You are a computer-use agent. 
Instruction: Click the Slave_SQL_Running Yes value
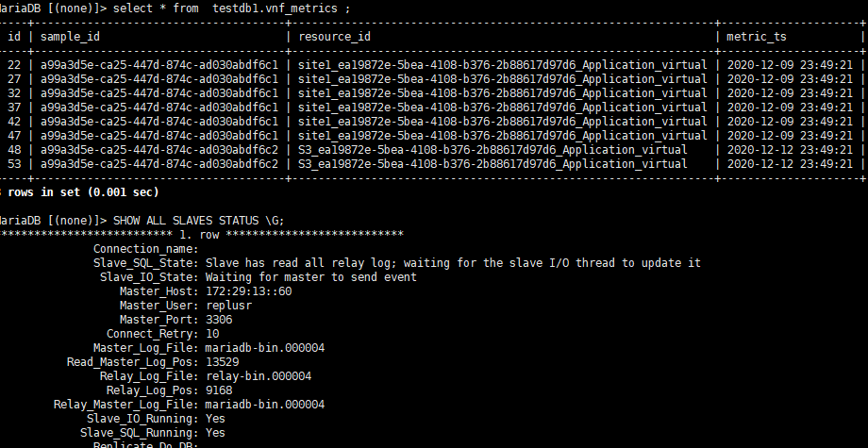pos(215,432)
